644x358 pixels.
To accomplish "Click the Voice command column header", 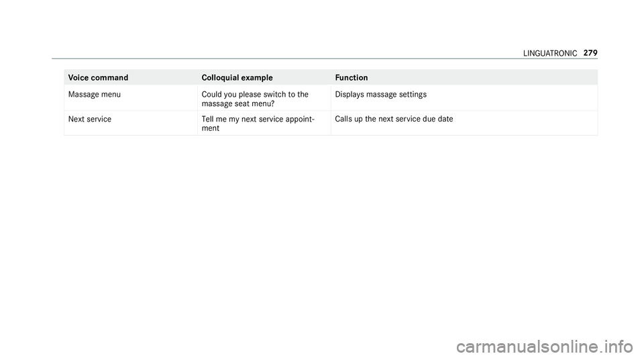I will click(x=98, y=78).
